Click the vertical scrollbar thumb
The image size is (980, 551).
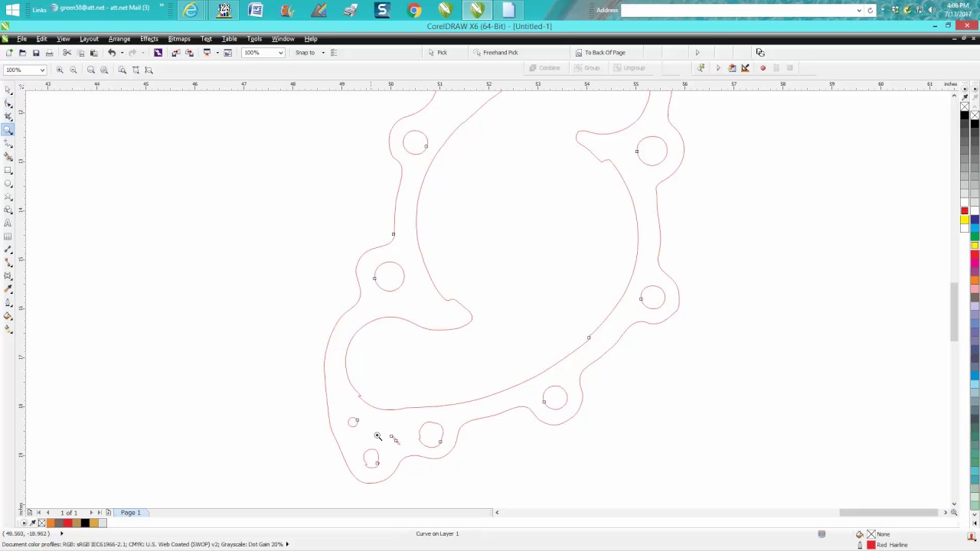click(954, 311)
